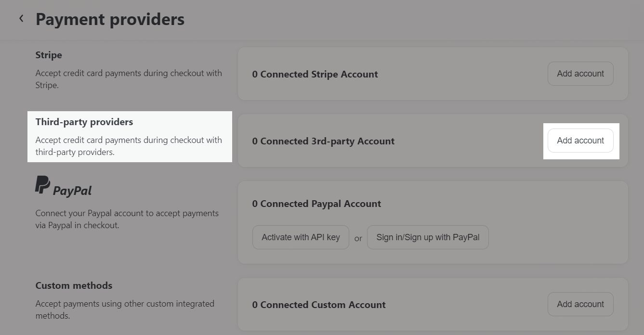This screenshot has height=335, width=644.
Task: Click the third-party providers description text
Action: coord(129,146)
